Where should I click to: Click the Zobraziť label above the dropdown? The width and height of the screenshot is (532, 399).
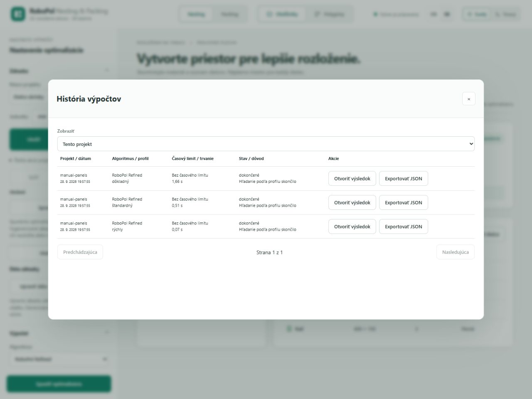tap(66, 131)
